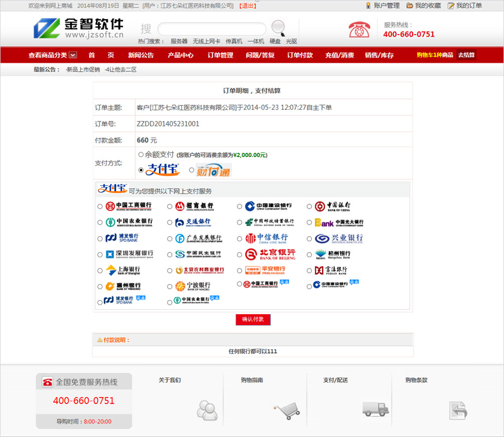Open the 订单管理 navigation item
This screenshot has height=437, width=504.
point(220,55)
